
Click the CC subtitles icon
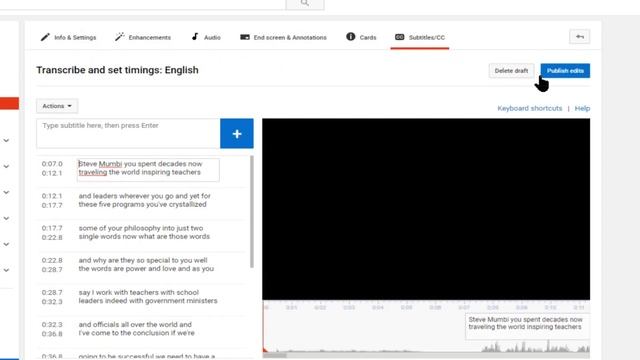(400, 37)
